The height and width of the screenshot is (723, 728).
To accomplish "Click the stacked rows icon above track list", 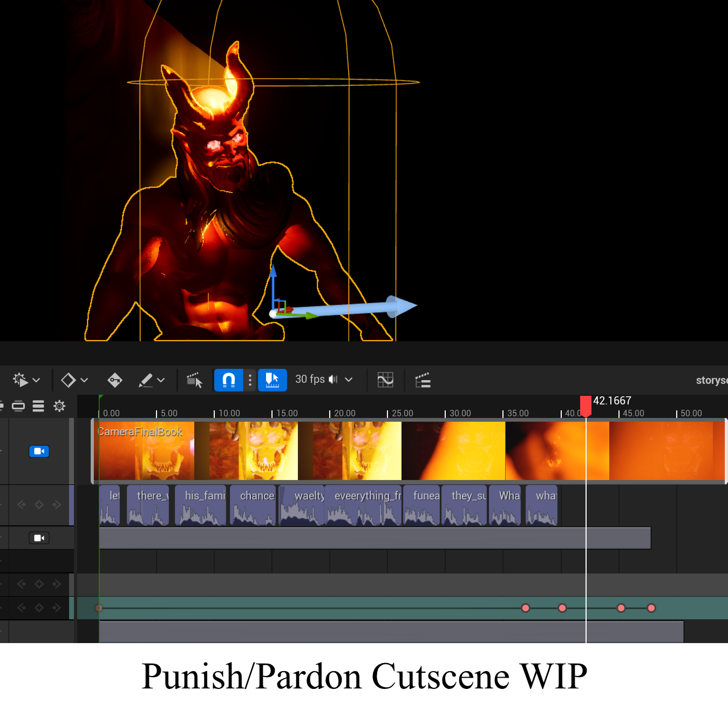I will pos(38,406).
